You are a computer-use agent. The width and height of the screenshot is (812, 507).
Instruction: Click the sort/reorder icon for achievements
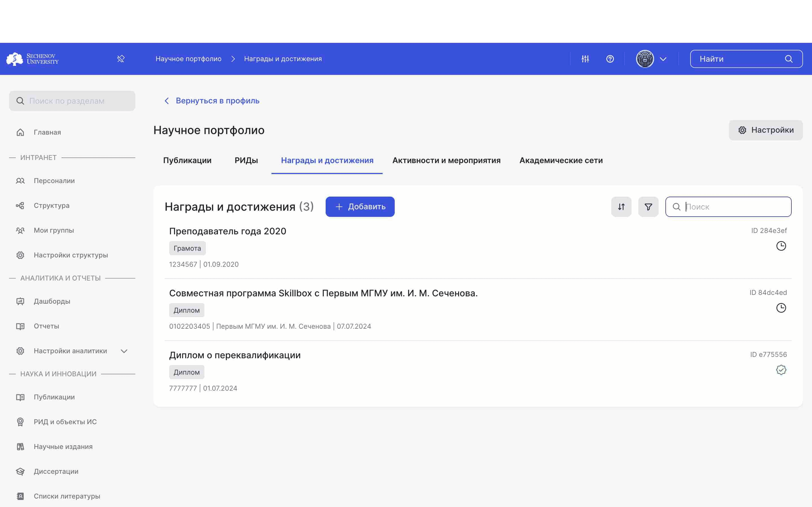pyautogui.click(x=621, y=207)
